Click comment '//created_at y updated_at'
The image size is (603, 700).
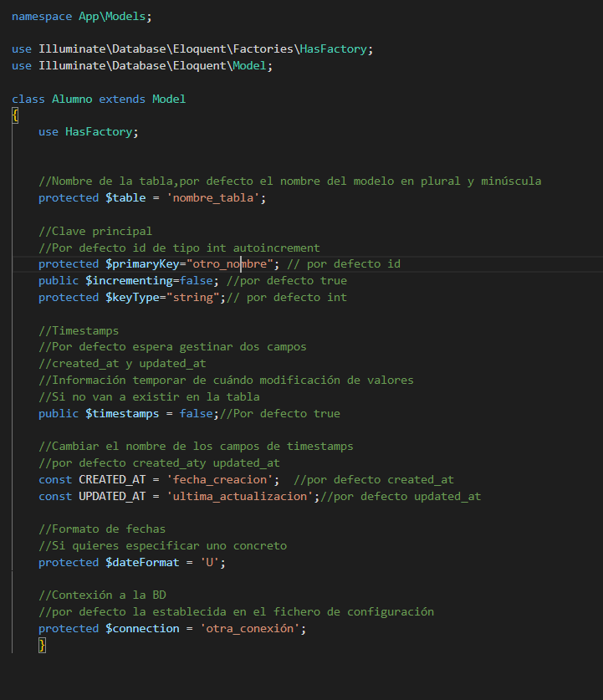122,364
